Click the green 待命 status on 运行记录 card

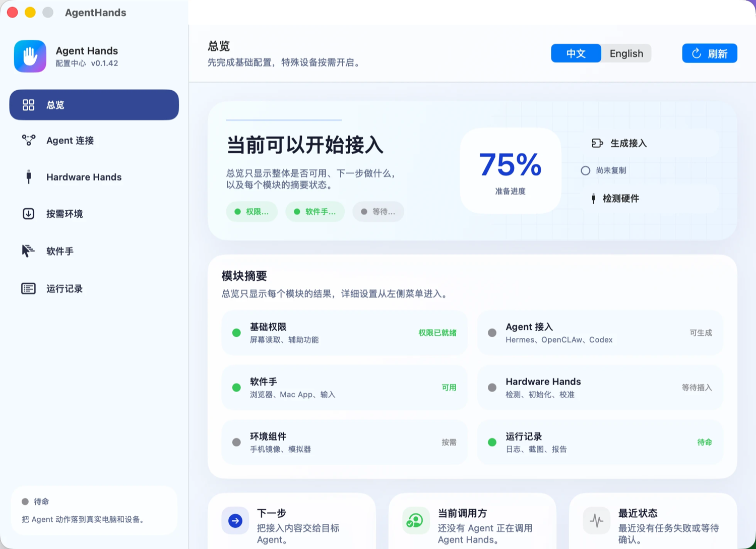point(705,442)
